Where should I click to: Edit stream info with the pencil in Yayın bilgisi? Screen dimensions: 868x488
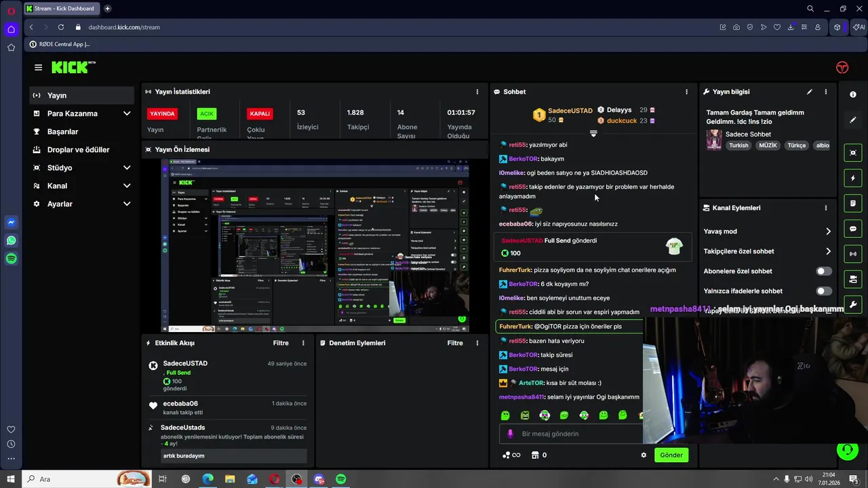(809, 91)
